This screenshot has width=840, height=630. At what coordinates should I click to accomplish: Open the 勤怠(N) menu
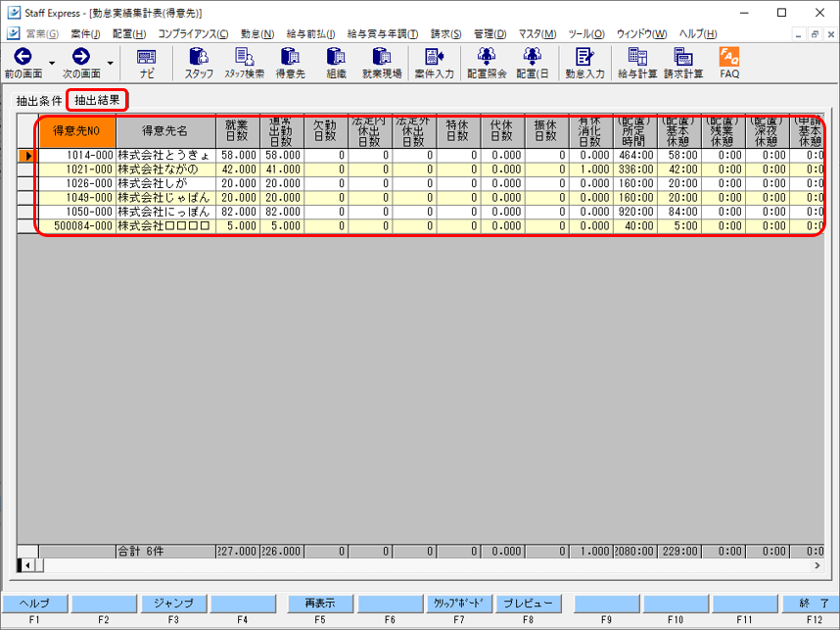coord(257,33)
